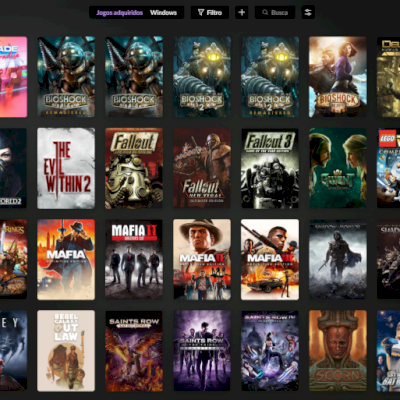
Task: Open the classic Mafia II cover with red logo
Action: pyautogui.click(x=134, y=259)
